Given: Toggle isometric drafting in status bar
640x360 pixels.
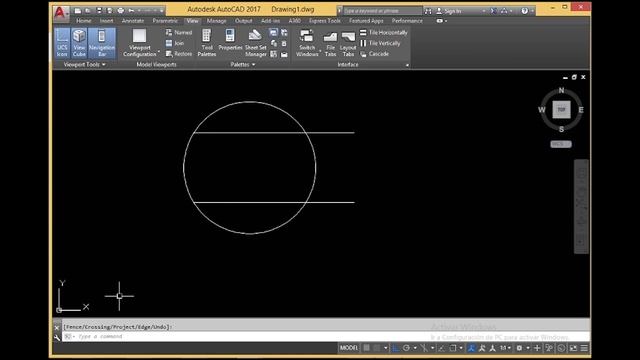Looking at the screenshot, I should pyautogui.click(x=424, y=348).
